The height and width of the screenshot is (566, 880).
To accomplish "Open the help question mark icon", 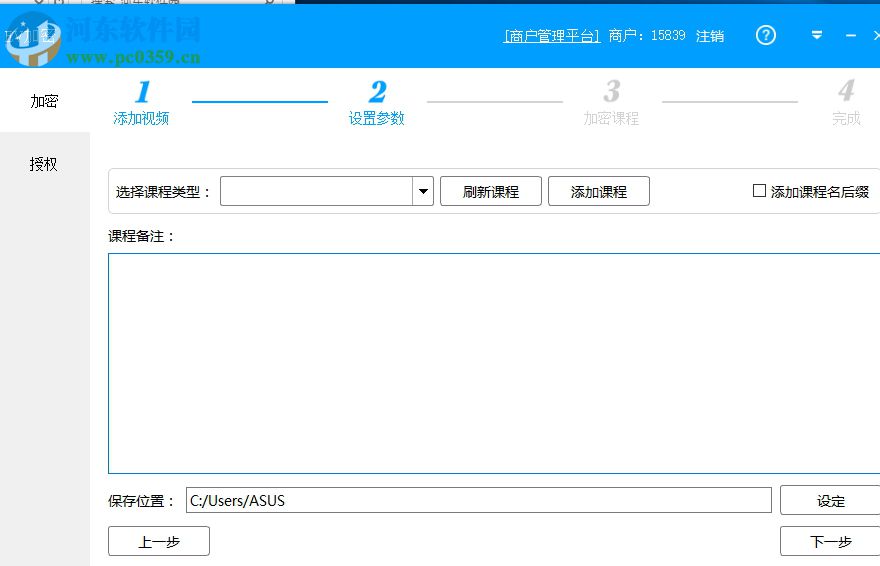I will coord(766,35).
